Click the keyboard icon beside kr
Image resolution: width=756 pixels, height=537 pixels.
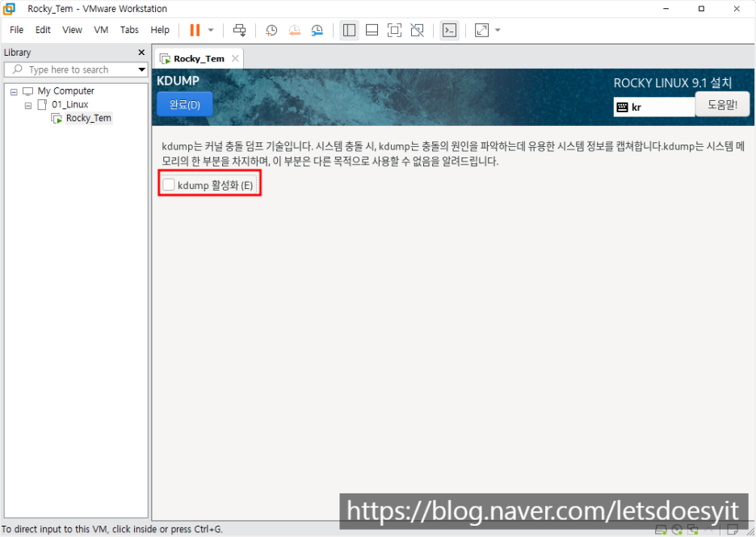coord(623,107)
